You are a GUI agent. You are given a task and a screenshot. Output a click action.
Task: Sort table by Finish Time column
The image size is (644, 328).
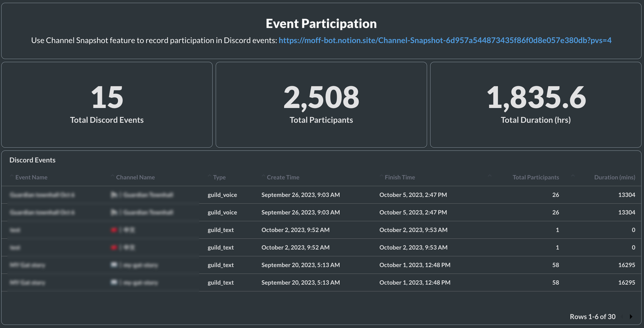coord(399,177)
